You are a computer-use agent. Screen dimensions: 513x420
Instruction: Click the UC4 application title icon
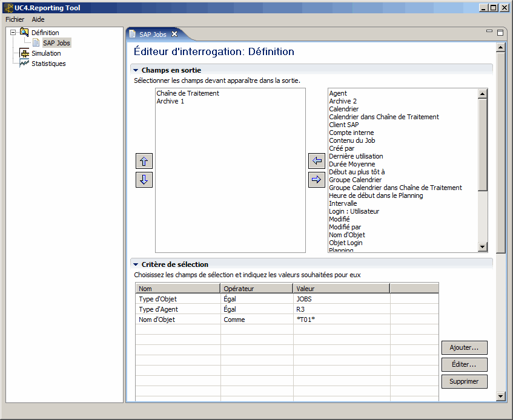pos(8,8)
